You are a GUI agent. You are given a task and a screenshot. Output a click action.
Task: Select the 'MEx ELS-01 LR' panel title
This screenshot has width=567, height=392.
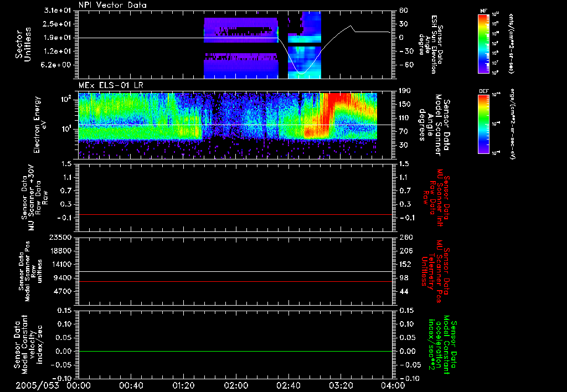(111, 85)
